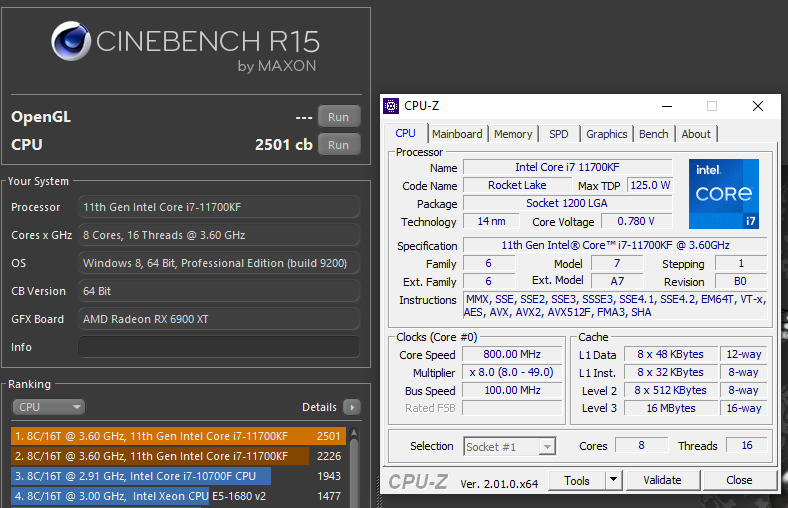Open the About tab
788x508 pixels.
click(x=696, y=134)
